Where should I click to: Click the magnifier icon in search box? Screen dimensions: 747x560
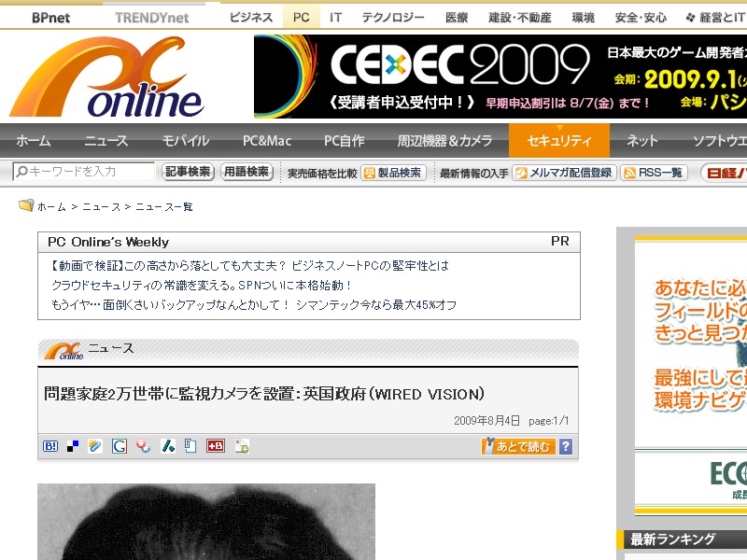click(21, 172)
